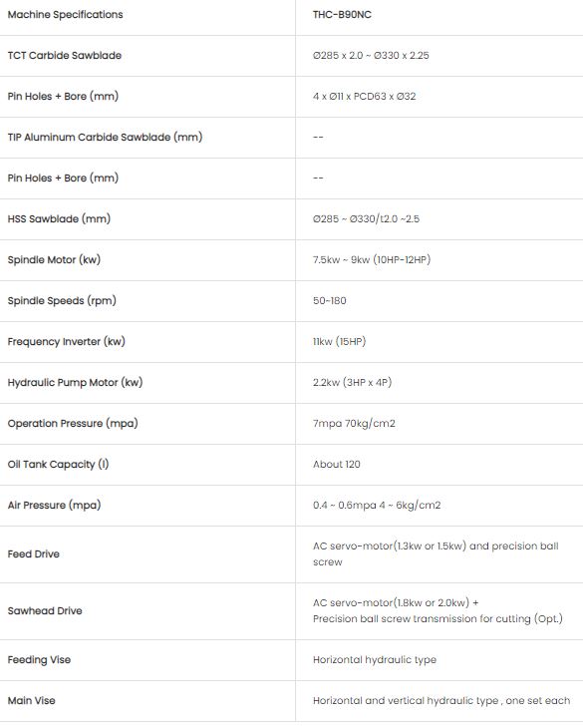Click the Operation Pressure (mpa) label

tap(73, 424)
